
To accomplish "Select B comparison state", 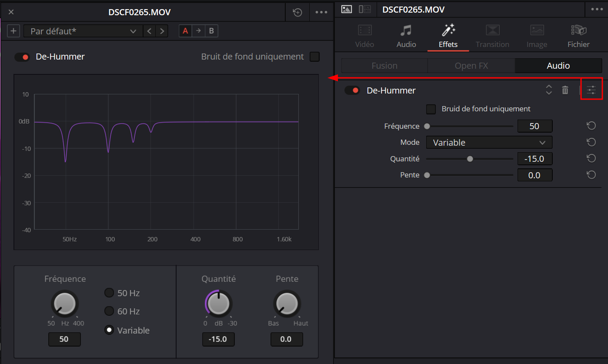I will click(x=211, y=31).
